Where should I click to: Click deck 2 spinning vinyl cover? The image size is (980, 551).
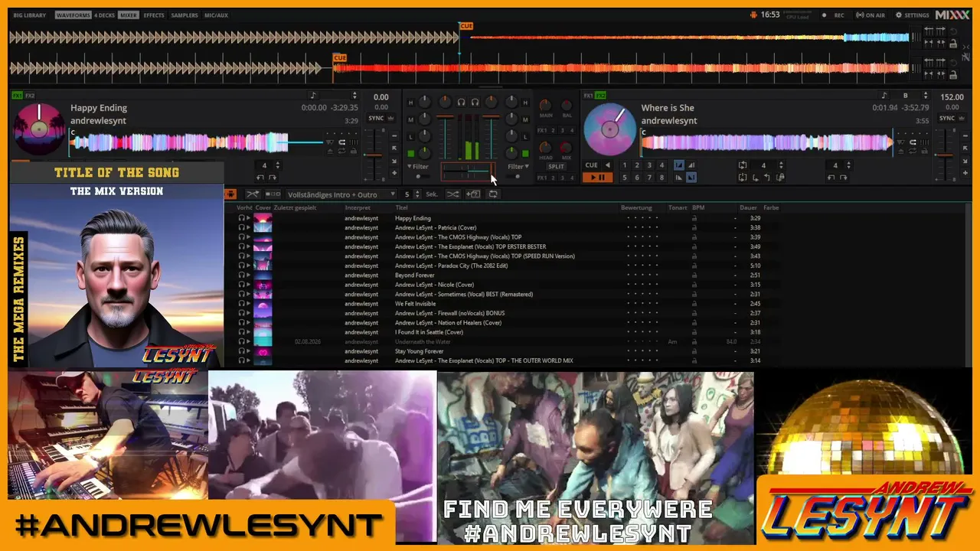tap(609, 129)
